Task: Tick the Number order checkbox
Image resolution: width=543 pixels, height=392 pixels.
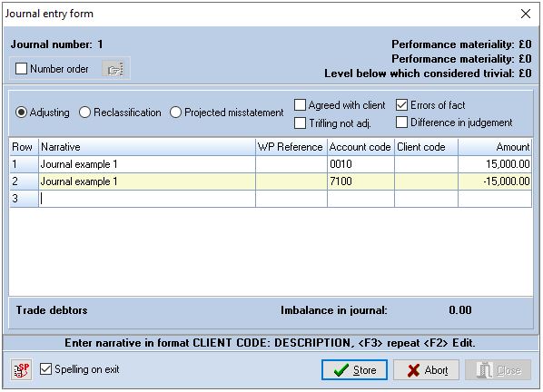Action: 21,68
